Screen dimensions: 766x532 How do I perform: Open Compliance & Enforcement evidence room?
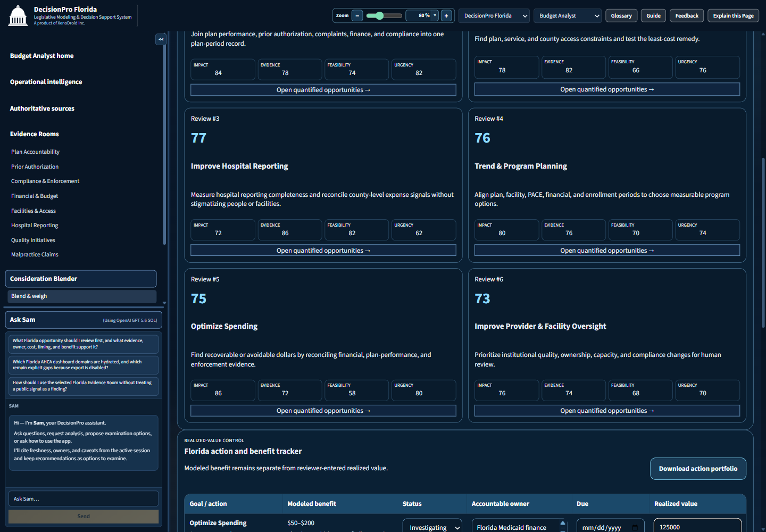[x=45, y=181]
